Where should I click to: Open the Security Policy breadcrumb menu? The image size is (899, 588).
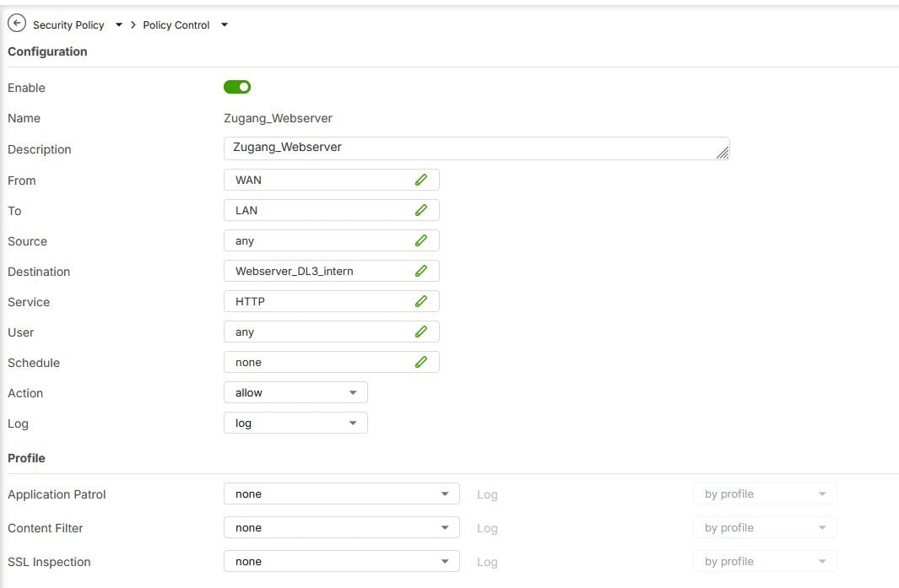(119, 25)
